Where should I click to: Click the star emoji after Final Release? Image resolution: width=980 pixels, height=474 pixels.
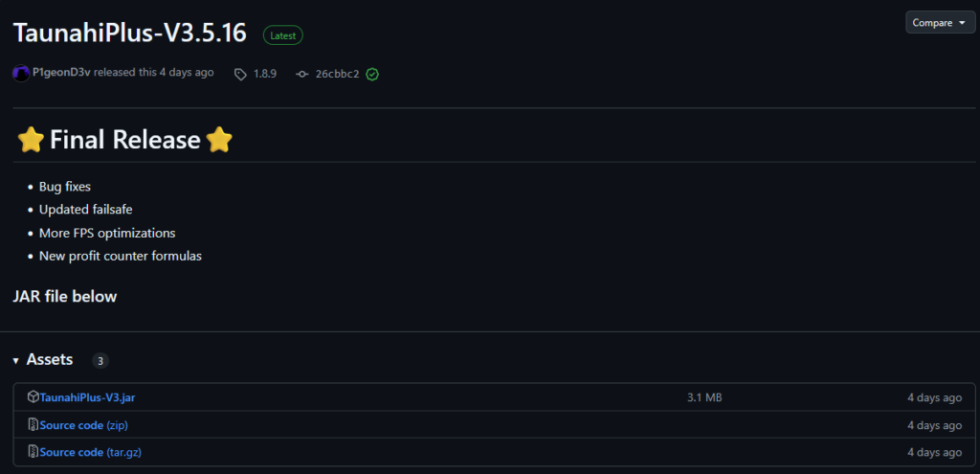(x=219, y=141)
